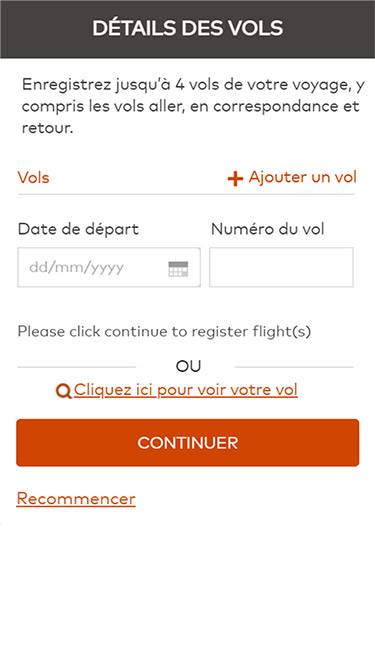375x667 pixels.
Task: Click the DÉTAILS DES VOLS header bar
Action: [188, 29]
